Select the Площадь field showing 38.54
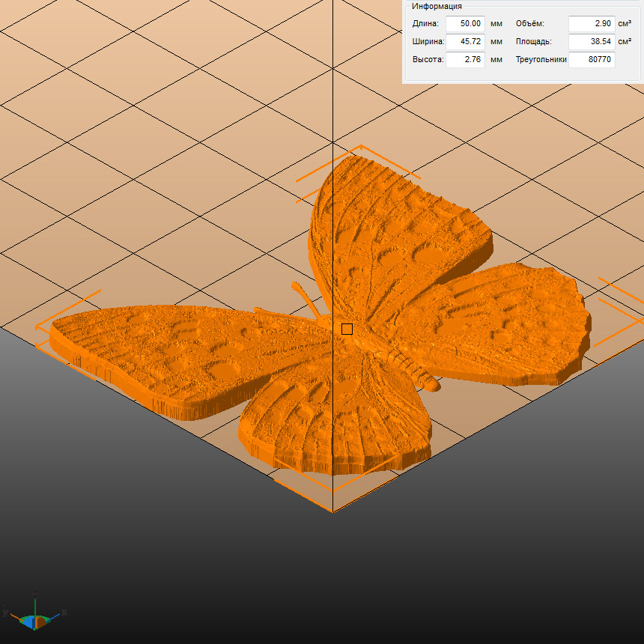Viewport: 644px width, 644px height. 591,42
